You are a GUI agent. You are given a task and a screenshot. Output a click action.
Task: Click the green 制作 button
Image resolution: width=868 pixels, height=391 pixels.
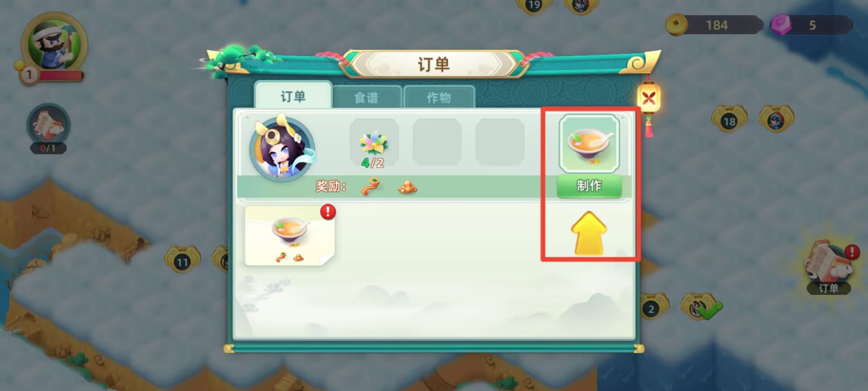coord(589,186)
